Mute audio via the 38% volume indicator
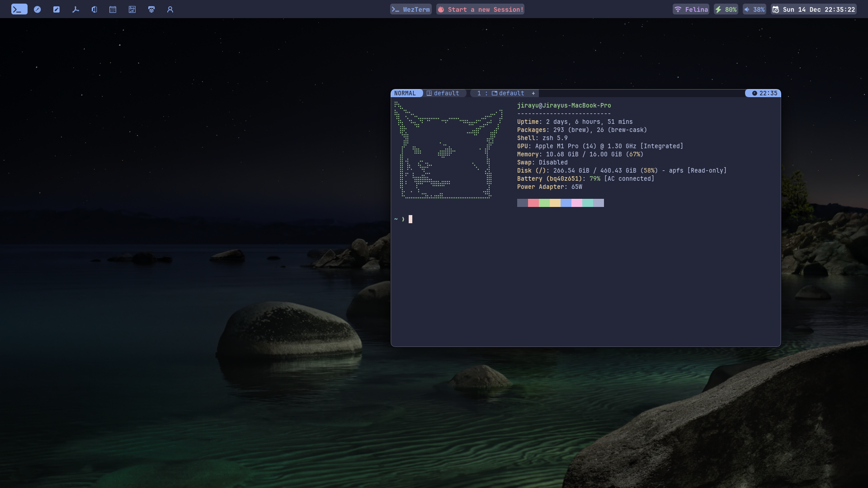 point(754,9)
